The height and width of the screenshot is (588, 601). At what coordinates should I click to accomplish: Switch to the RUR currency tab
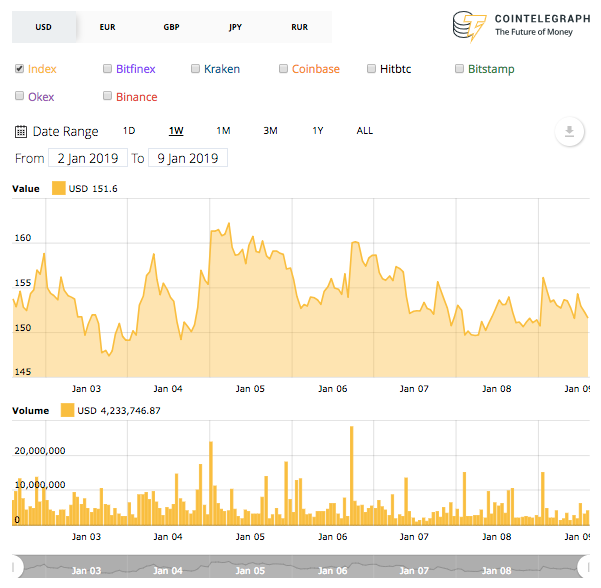pos(299,27)
